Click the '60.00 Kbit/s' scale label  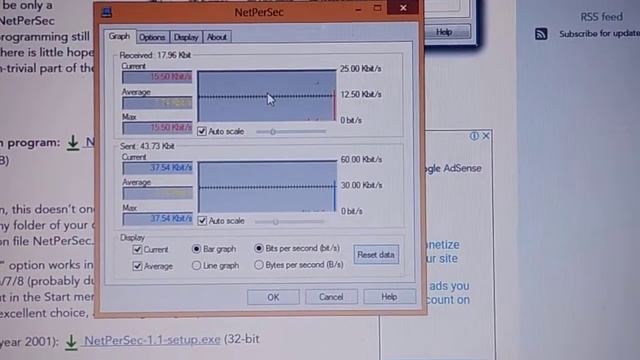click(361, 159)
